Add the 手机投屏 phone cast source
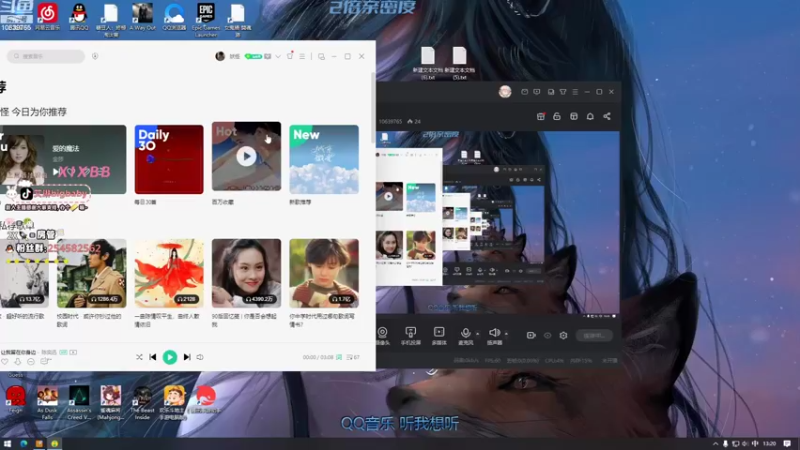Screen dimensions: 800x450 pos(411,336)
